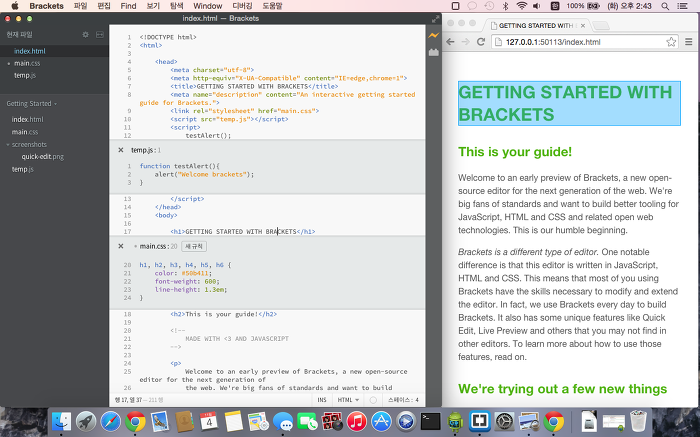The height and width of the screenshot is (437, 700).
Task: Open the Extension Manager brick icon
Action: coord(433,52)
